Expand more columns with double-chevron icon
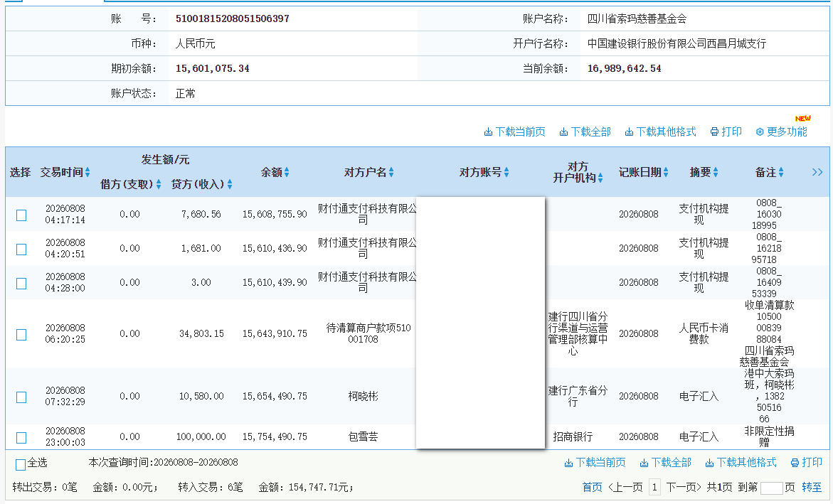The width and height of the screenshot is (833, 504). pos(817,172)
